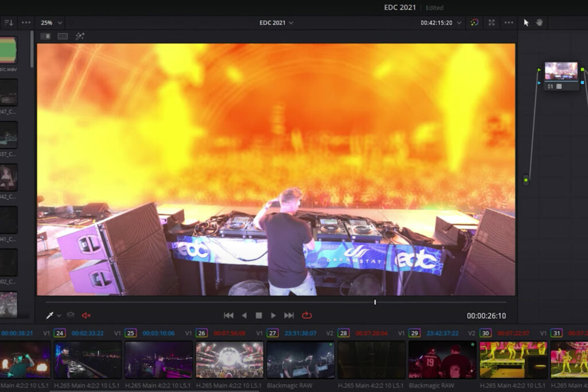This screenshot has height=392, width=588.
Task: Click the viewer scrubber playhead
Action: pyautogui.click(x=375, y=302)
